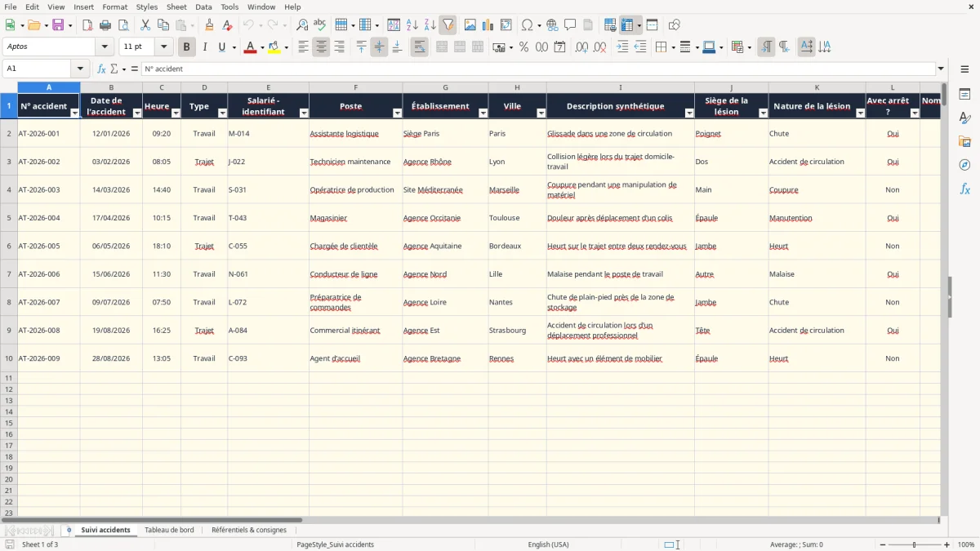
Task: Open the font size dropdown
Action: [163, 47]
